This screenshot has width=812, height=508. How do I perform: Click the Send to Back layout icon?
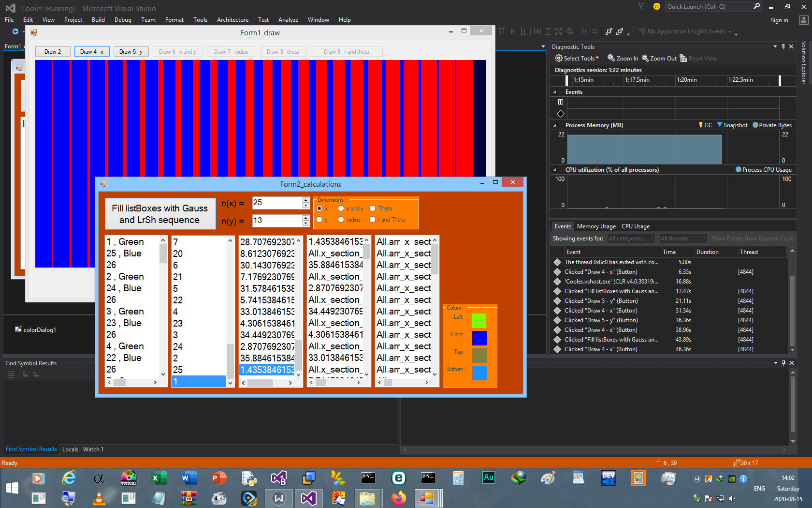point(620,31)
